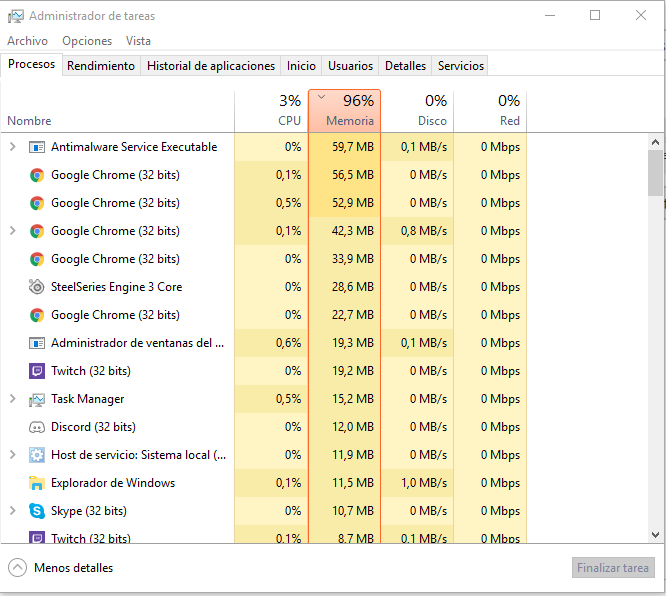Expand the Skype (32 bits) process
This screenshot has height=596, width=666.
(x=13, y=511)
